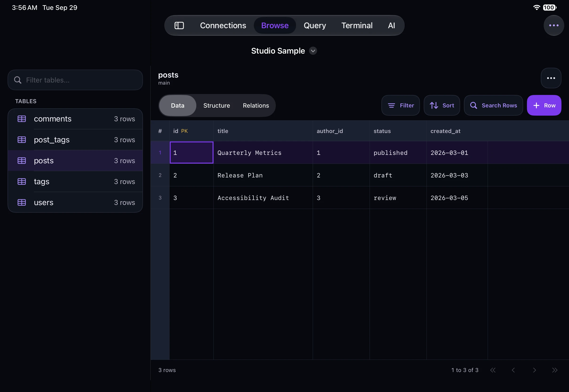The height and width of the screenshot is (392, 569).
Task: Select the posts table in sidebar
Action: [x=75, y=161]
